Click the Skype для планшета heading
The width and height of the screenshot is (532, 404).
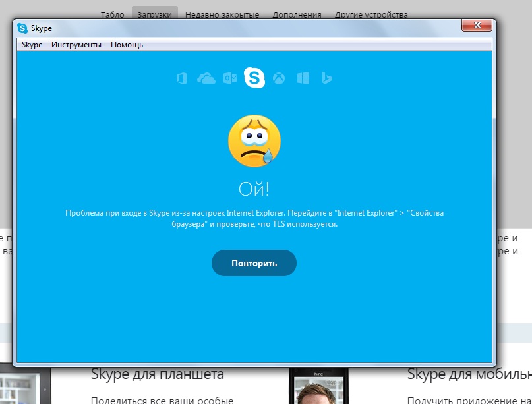pyautogui.click(x=157, y=375)
